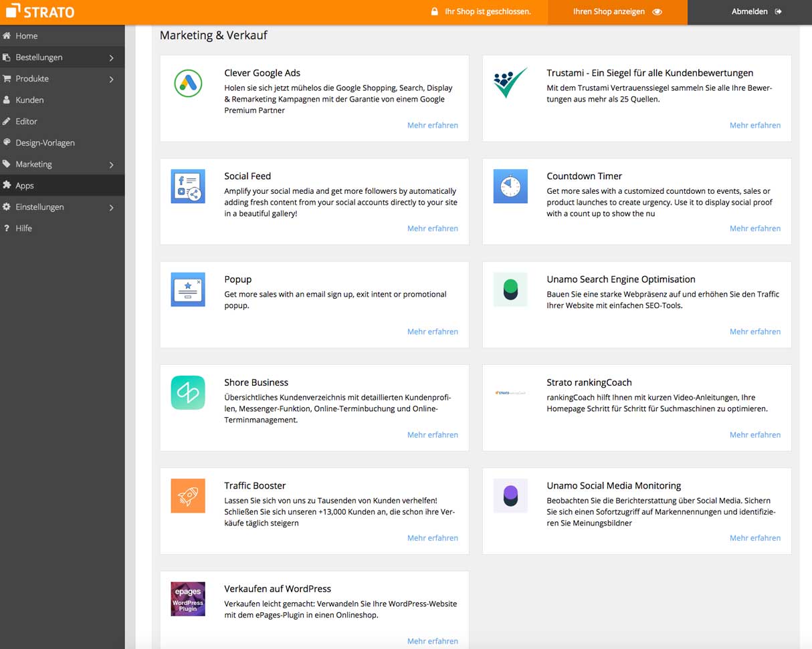The width and height of the screenshot is (812, 649).
Task: Open the Shore Business app icon
Action: [188, 392]
